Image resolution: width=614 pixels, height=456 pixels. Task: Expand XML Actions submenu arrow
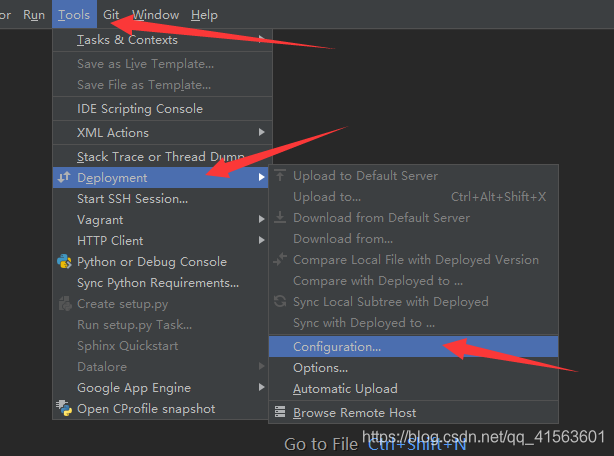point(262,132)
